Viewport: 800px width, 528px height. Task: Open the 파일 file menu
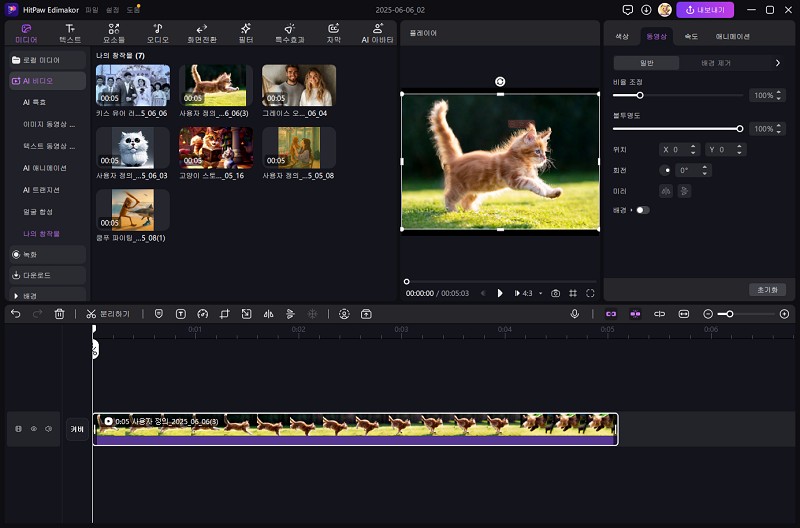pos(92,9)
